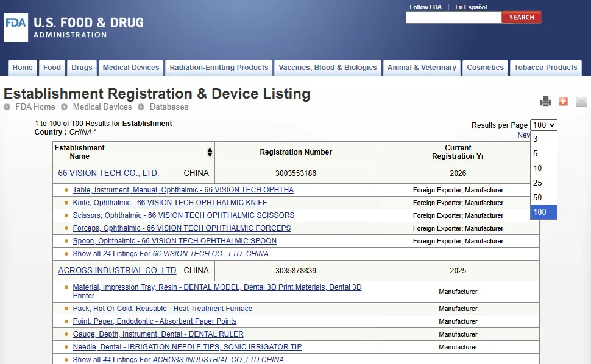Sort by Establishment Name using the arrows
Screen dimensions: 591x364
[x=210, y=152]
